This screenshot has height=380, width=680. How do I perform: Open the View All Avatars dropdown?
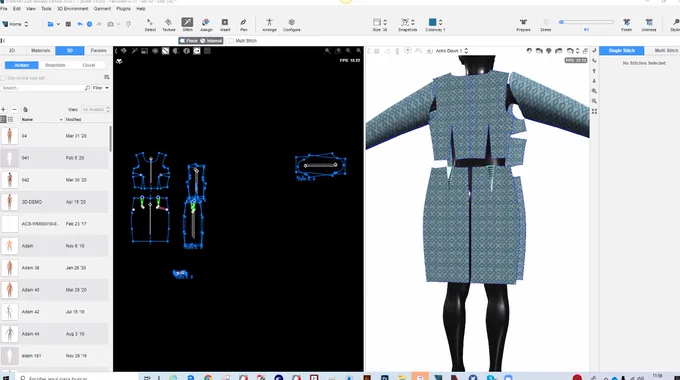click(x=95, y=109)
